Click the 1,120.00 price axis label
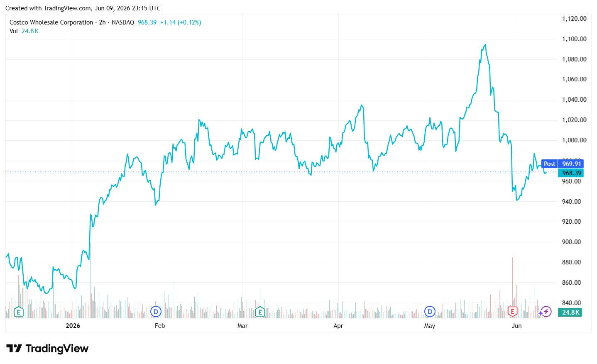This screenshot has width=597, height=364. pos(574,19)
